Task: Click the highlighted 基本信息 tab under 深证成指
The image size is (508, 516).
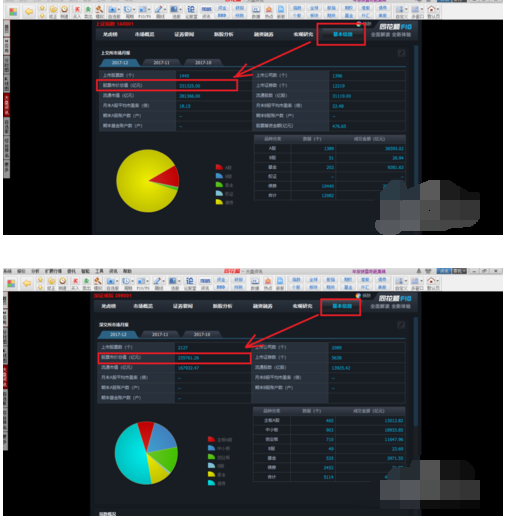Action: click(342, 306)
